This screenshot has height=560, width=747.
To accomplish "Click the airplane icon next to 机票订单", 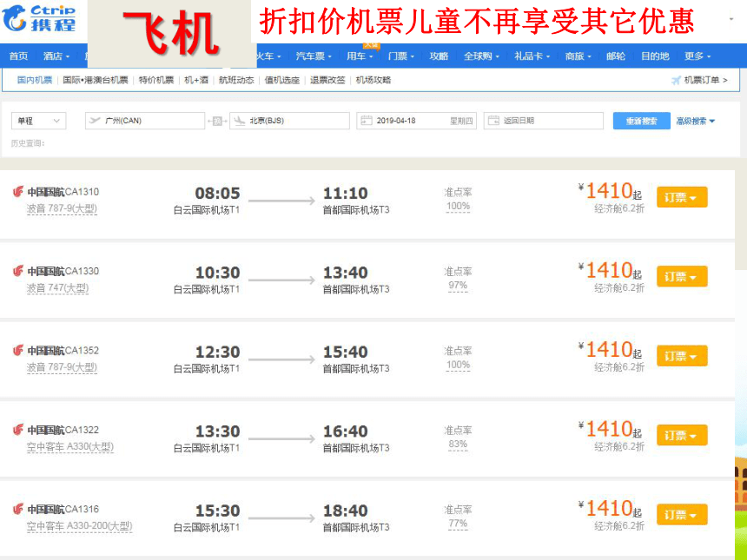I will (676, 81).
